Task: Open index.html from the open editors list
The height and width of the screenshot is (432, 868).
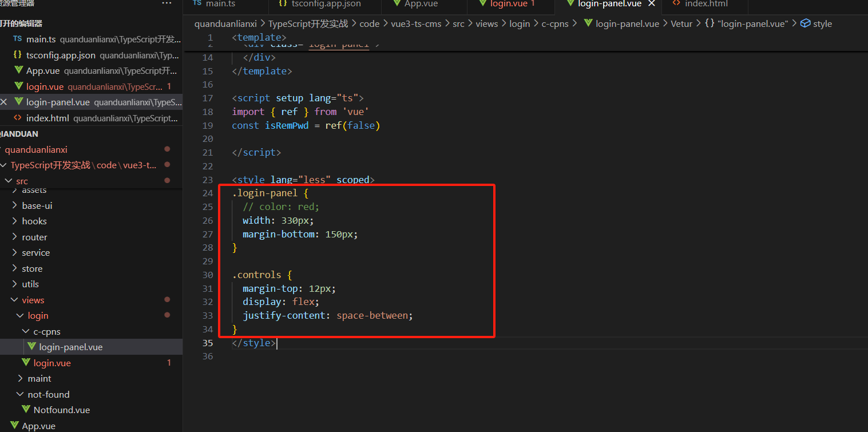Action: pos(92,118)
